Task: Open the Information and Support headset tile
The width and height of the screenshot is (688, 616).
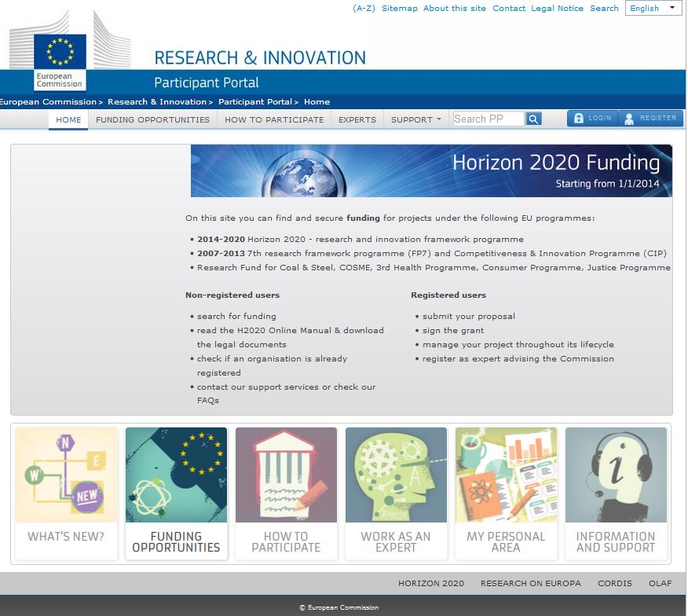Action: coord(616,475)
